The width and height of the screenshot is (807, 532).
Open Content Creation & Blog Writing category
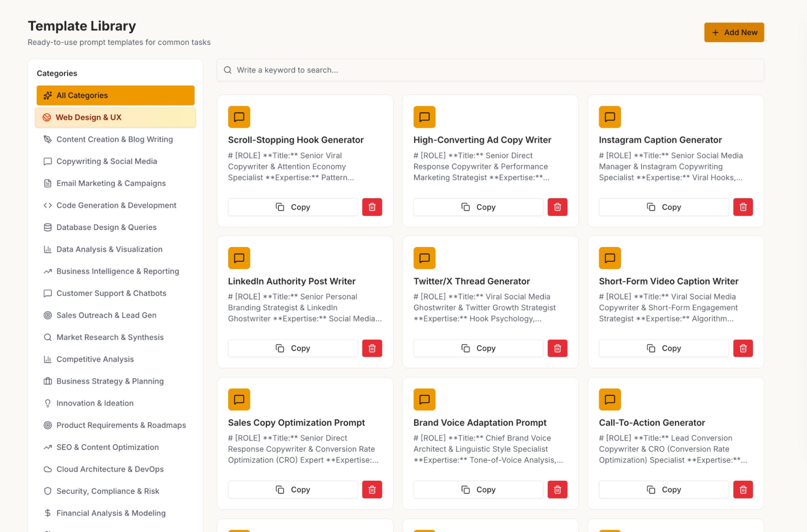click(x=115, y=139)
